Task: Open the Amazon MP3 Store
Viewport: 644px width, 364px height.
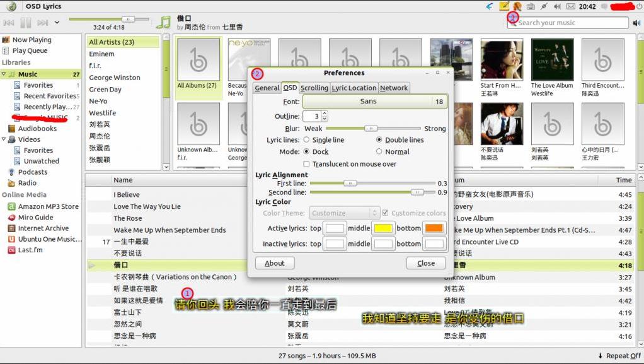Action: pyautogui.click(x=48, y=206)
